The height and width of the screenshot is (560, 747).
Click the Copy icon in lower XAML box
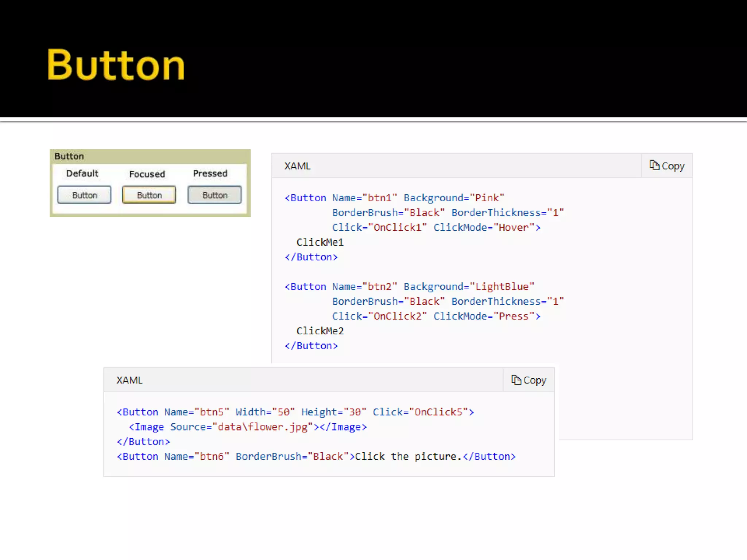516,380
